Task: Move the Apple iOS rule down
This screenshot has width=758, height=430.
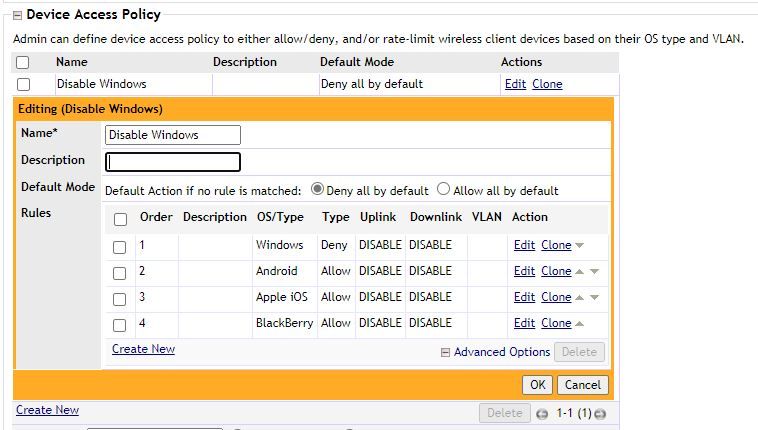Action: (594, 298)
